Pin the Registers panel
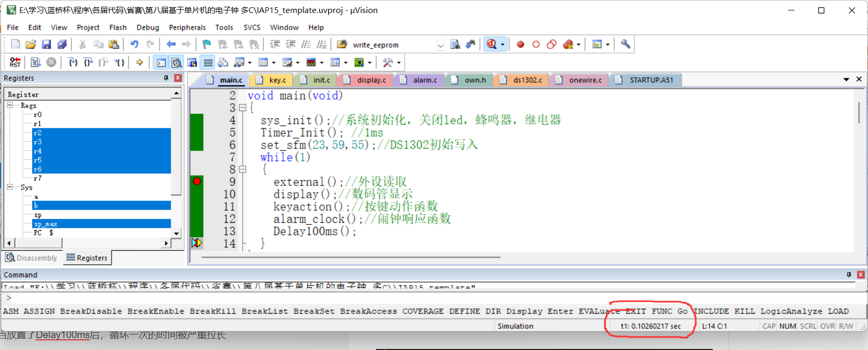The height and width of the screenshot is (350, 868). click(x=166, y=78)
